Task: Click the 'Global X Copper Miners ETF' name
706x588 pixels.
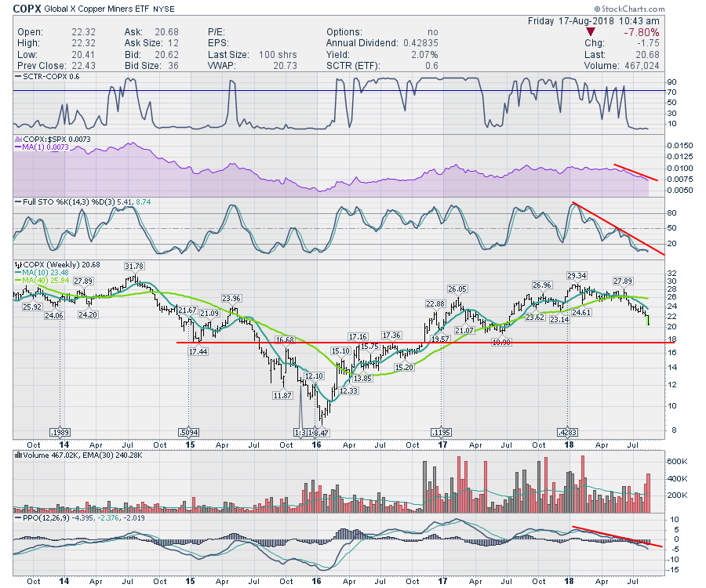Action: [x=96, y=9]
